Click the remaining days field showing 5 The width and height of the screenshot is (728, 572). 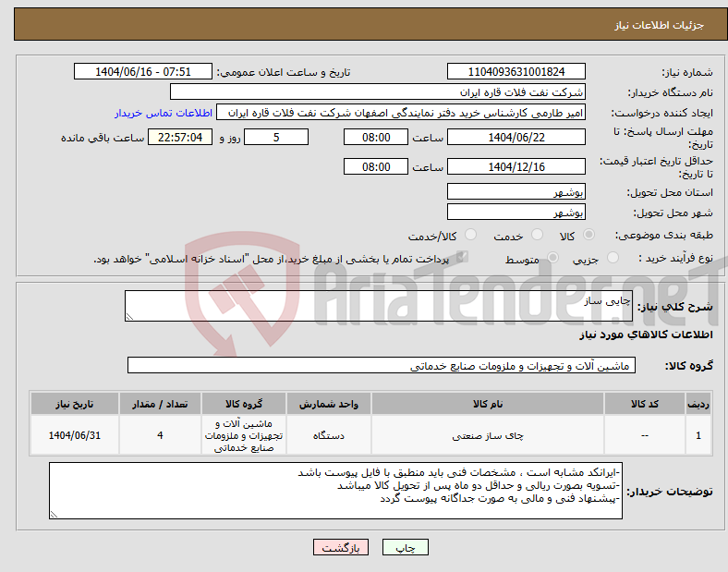pyautogui.click(x=276, y=138)
